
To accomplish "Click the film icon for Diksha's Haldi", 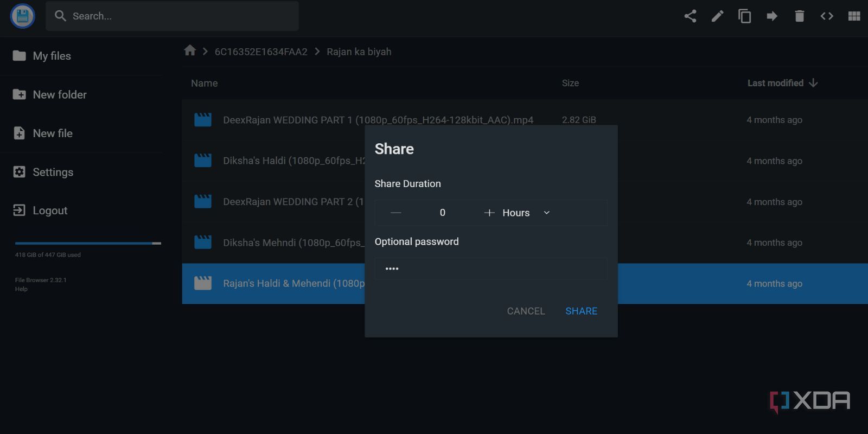I will (x=203, y=161).
